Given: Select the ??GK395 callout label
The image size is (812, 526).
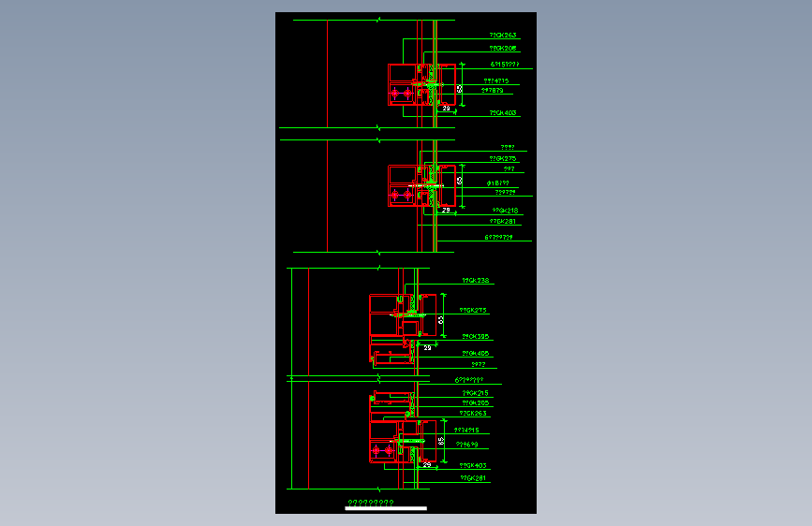Looking at the screenshot, I should 476,337.
